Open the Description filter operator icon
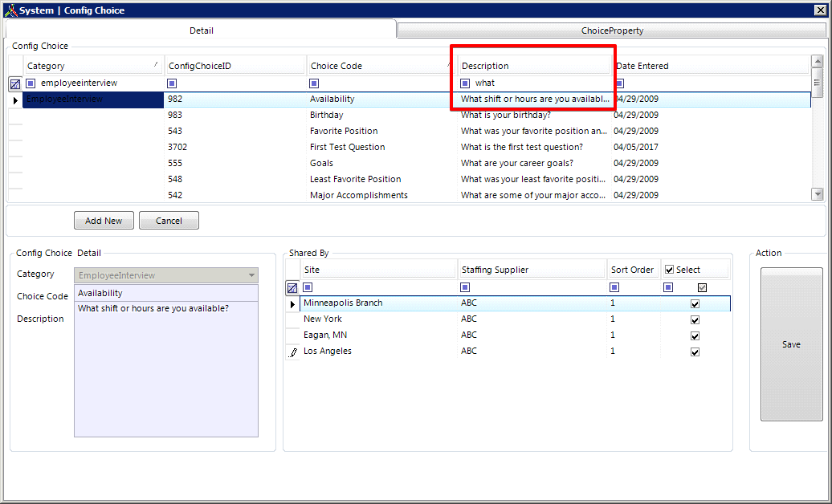This screenshot has height=504, width=832. pos(465,83)
